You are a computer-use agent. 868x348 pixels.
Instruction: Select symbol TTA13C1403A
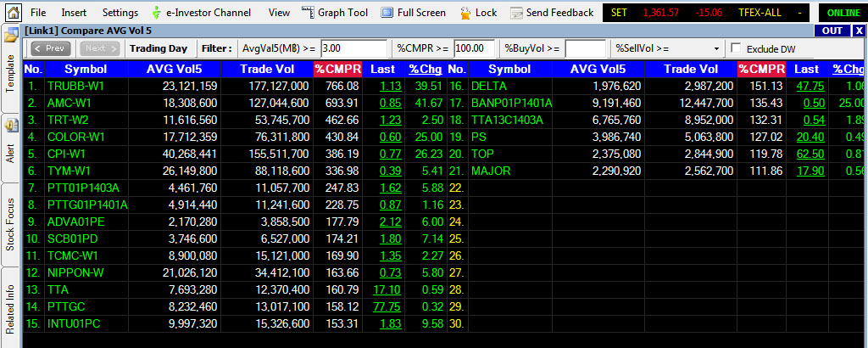click(509, 121)
